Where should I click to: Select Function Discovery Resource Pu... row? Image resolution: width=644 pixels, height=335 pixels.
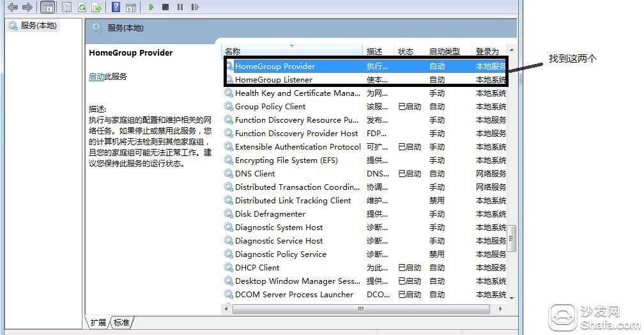365,120
